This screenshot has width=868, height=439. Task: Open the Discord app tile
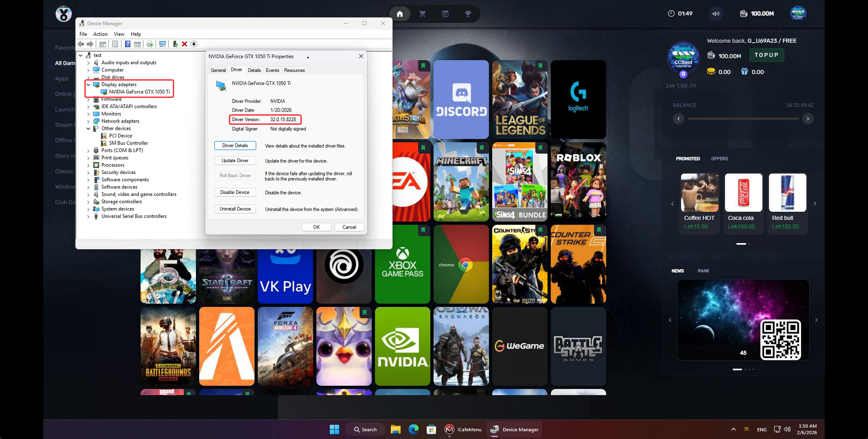(461, 99)
